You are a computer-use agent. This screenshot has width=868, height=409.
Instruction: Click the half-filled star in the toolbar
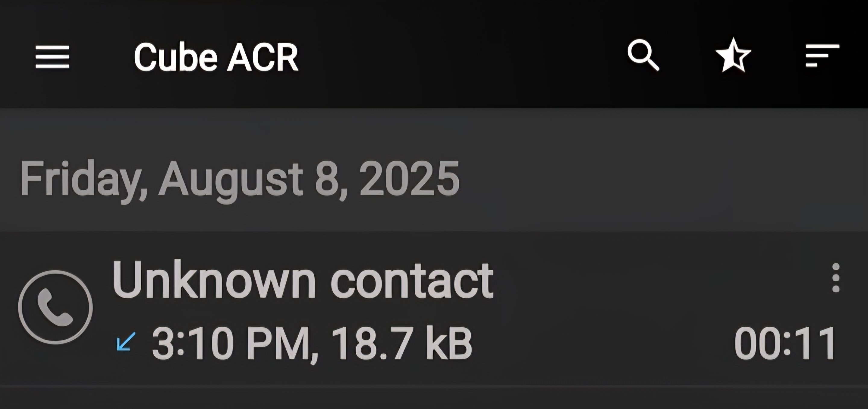point(733,55)
